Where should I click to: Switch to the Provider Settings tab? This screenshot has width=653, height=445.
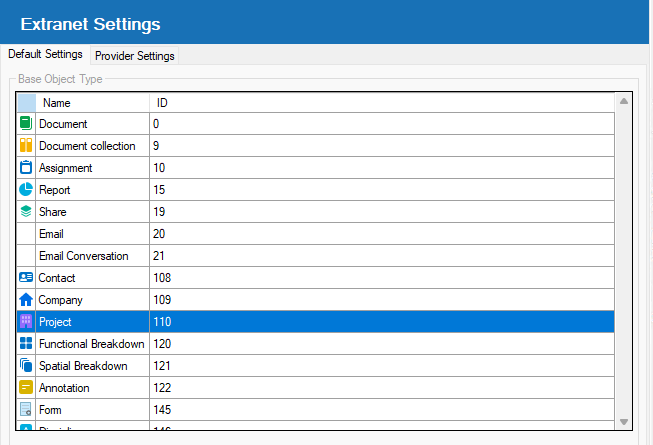(x=135, y=56)
